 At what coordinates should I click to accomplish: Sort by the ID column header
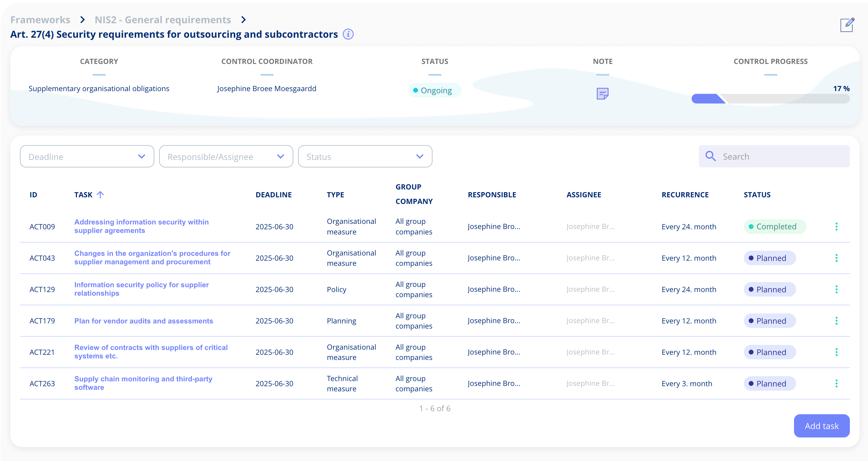click(x=33, y=195)
